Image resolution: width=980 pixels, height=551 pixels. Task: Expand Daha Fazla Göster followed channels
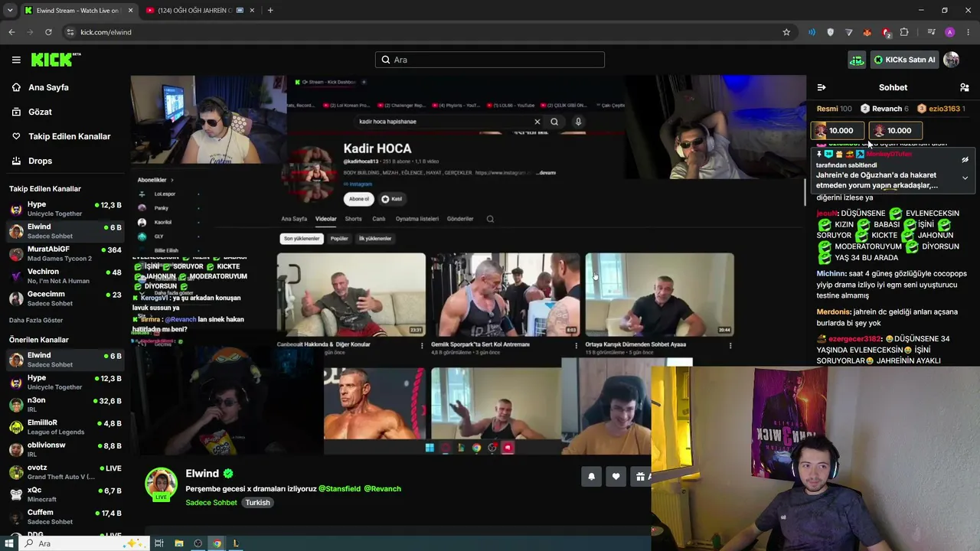click(36, 320)
